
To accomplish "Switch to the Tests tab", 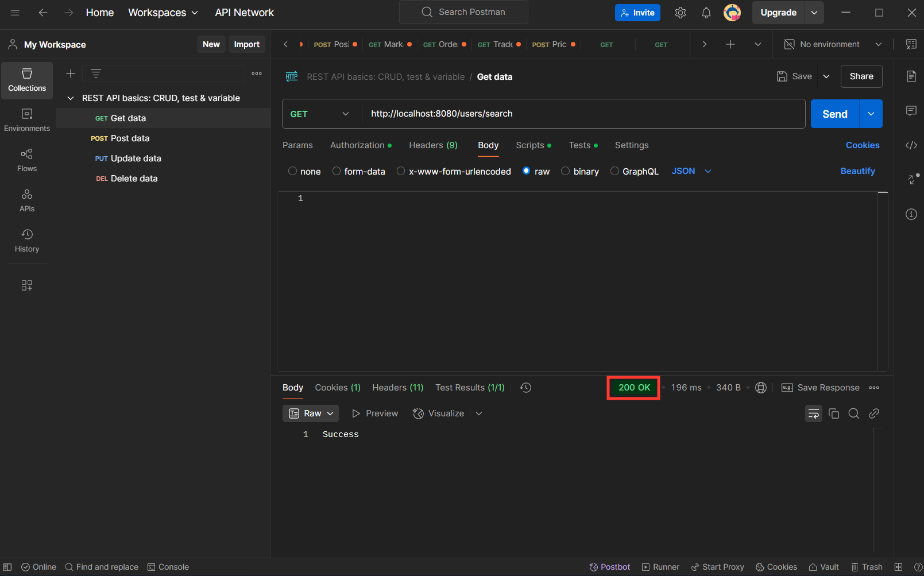I will tap(583, 145).
